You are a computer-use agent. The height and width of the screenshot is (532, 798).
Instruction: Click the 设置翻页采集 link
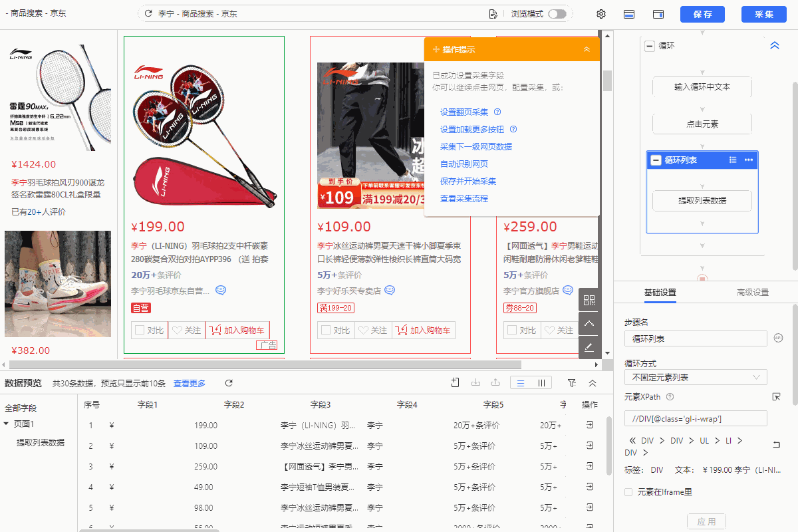(464, 112)
